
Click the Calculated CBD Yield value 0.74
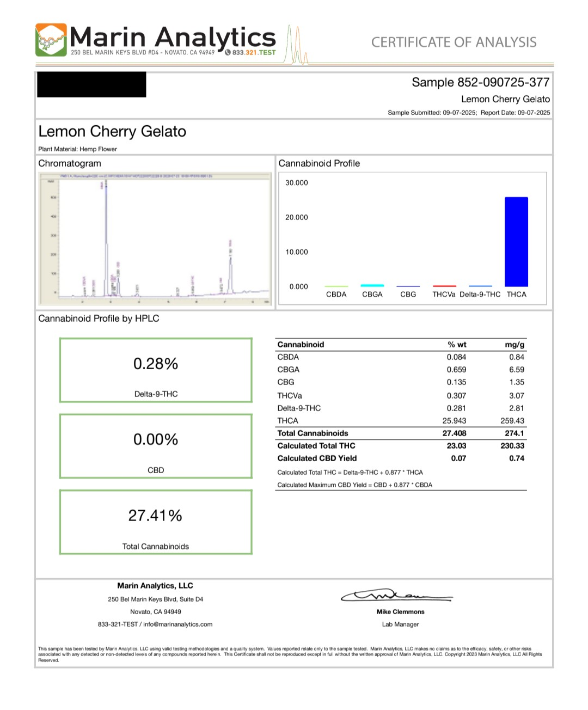point(517,458)
